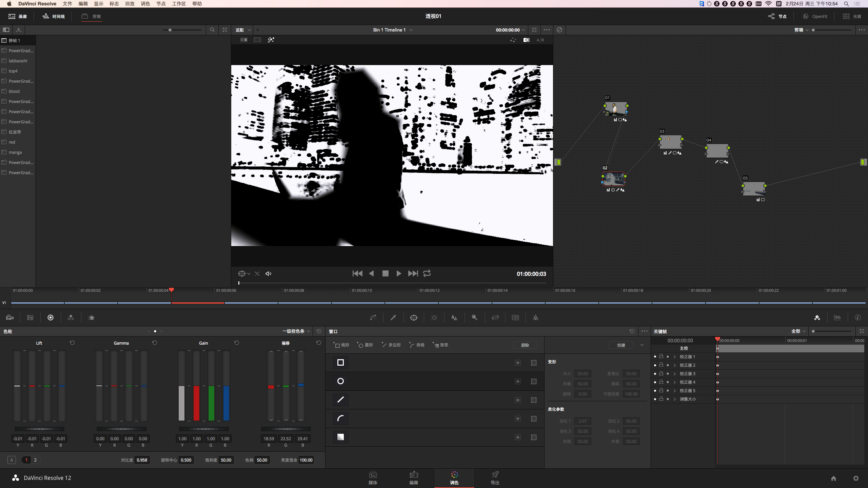
Task: Toggle the highlight magic wand icon
Action: click(x=271, y=40)
